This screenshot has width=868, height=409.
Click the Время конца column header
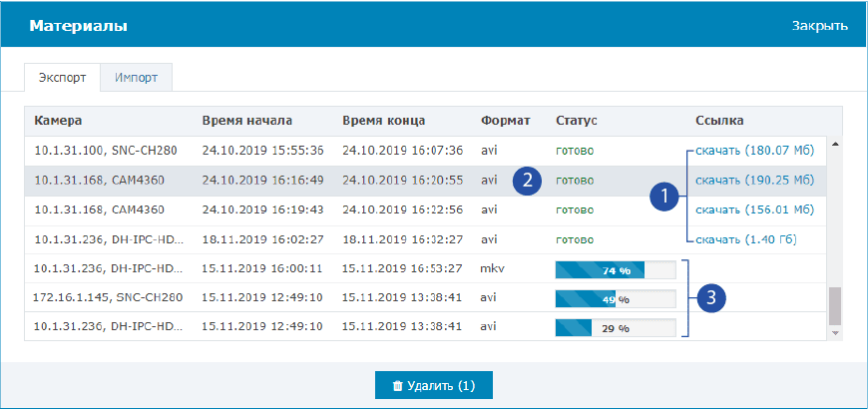pyautogui.click(x=384, y=121)
